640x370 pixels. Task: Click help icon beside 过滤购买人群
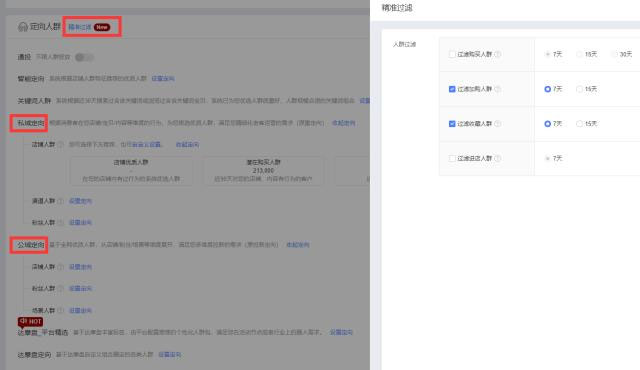pos(498,54)
